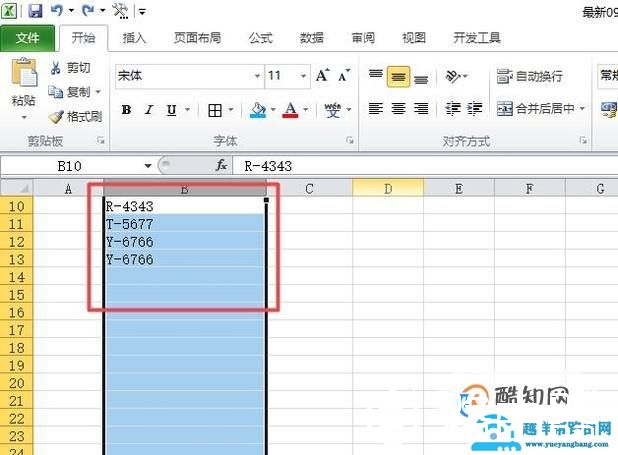Viewport: 618px width, 455px height.
Task: Open the Name Box dropdown arrow
Action: click(x=148, y=166)
